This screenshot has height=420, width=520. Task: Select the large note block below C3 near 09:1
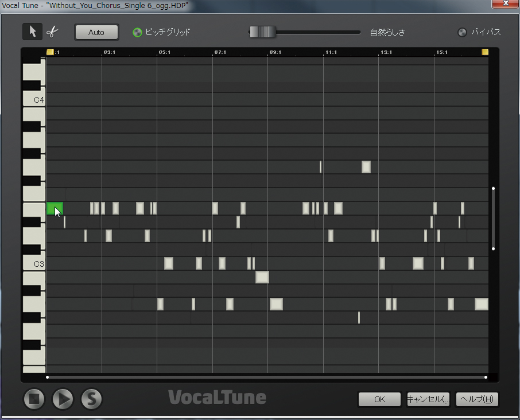click(262, 277)
